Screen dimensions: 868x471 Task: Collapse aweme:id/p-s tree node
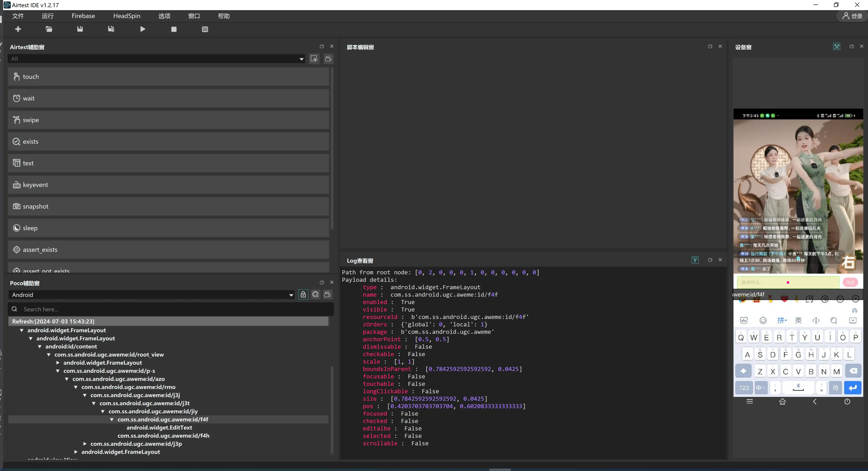tap(58, 371)
